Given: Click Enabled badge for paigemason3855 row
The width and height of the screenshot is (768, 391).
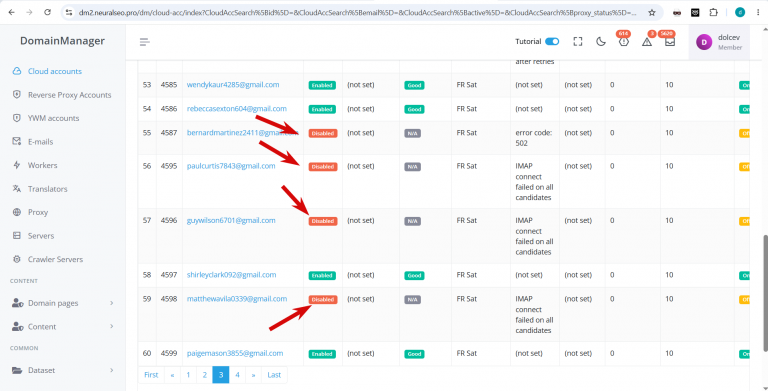Looking at the screenshot, I should [322, 354].
